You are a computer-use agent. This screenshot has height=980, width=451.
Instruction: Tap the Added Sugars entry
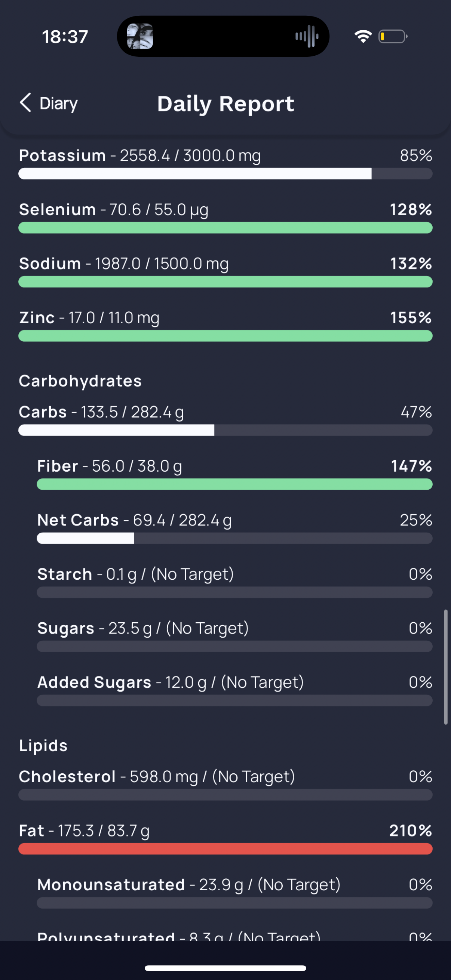point(234,690)
